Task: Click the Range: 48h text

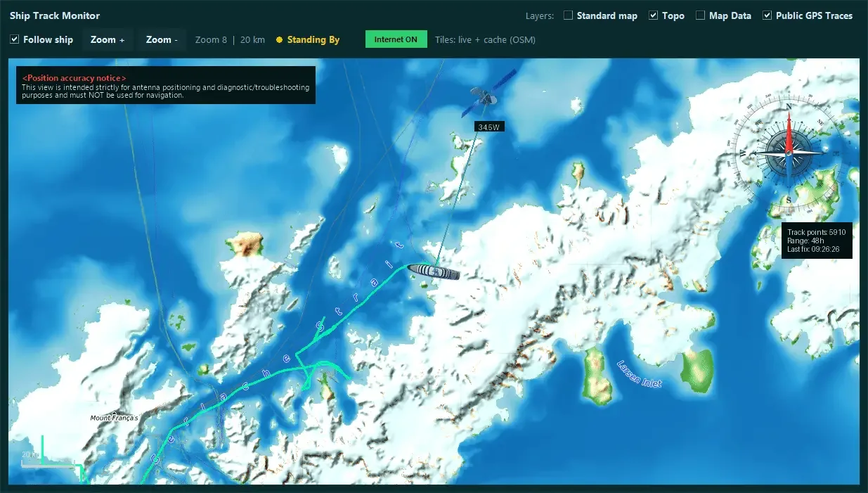Action: tap(805, 241)
